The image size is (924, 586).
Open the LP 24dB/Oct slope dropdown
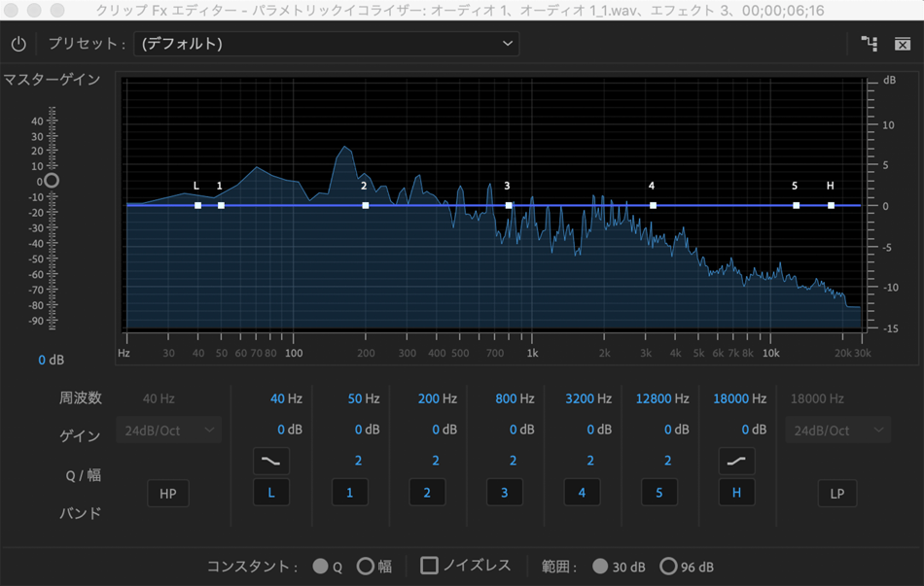836,430
